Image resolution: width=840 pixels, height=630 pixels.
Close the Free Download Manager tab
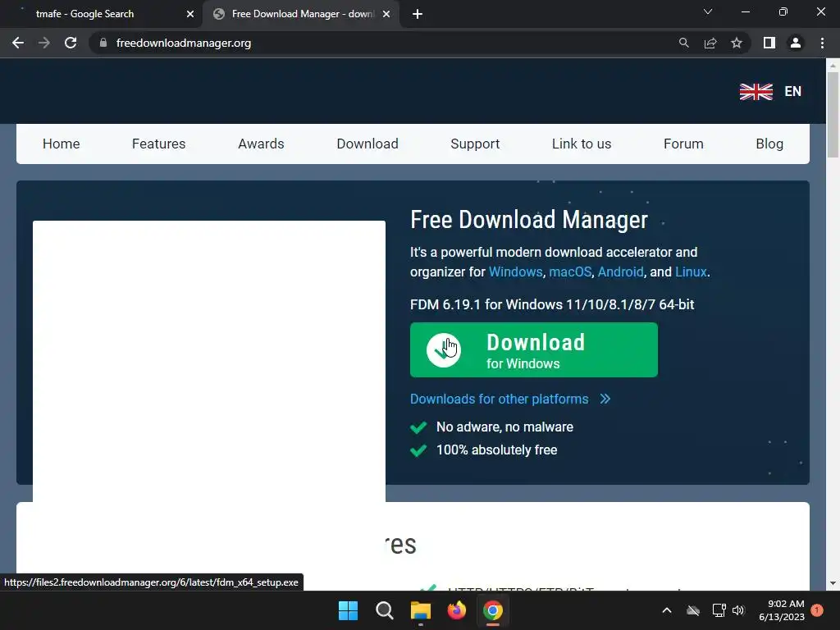coord(386,14)
